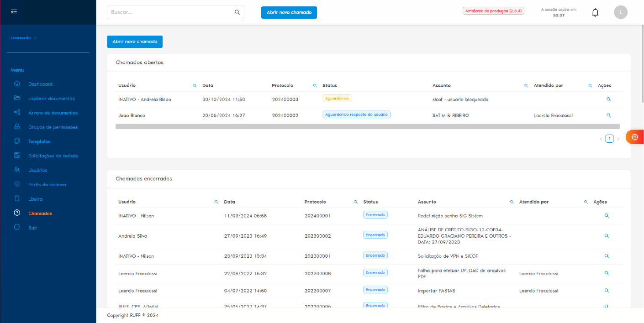This screenshot has height=323, width=644.
Task: Filter closed tickets by Protocolo search icon
Action: 356,202
